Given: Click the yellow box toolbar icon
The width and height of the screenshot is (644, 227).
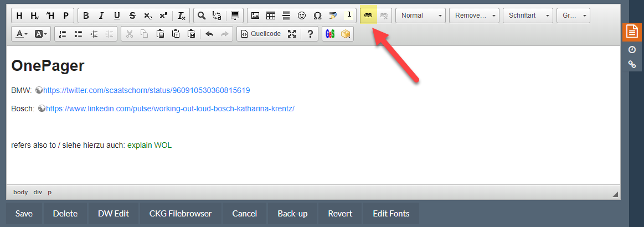Looking at the screenshot, I should click(x=346, y=34).
